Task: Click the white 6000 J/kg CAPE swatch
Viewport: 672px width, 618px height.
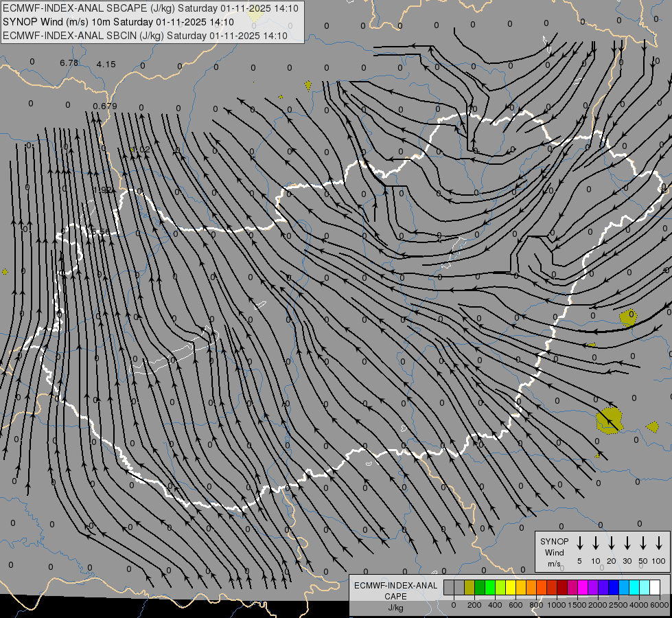Action: [655, 587]
